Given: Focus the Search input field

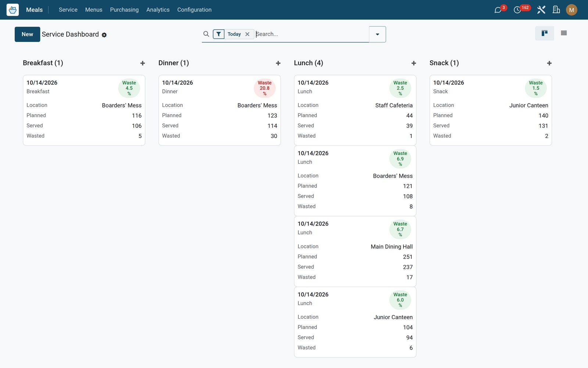Looking at the screenshot, I should 312,34.
